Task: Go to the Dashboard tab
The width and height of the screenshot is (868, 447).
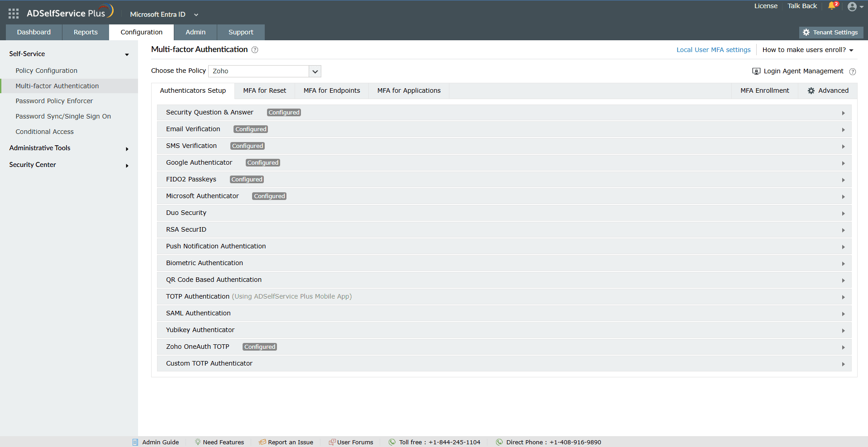Action: pos(34,32)
